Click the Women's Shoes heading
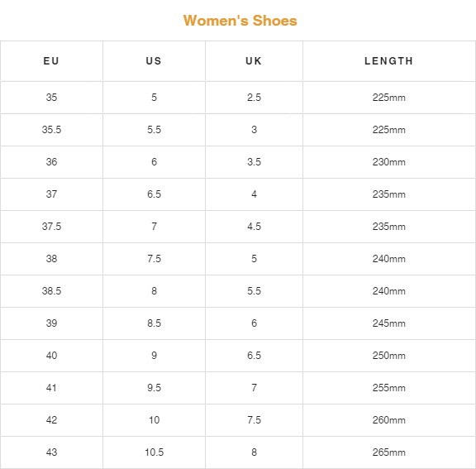Screen dimensions: 476x469 click(240, 21)
